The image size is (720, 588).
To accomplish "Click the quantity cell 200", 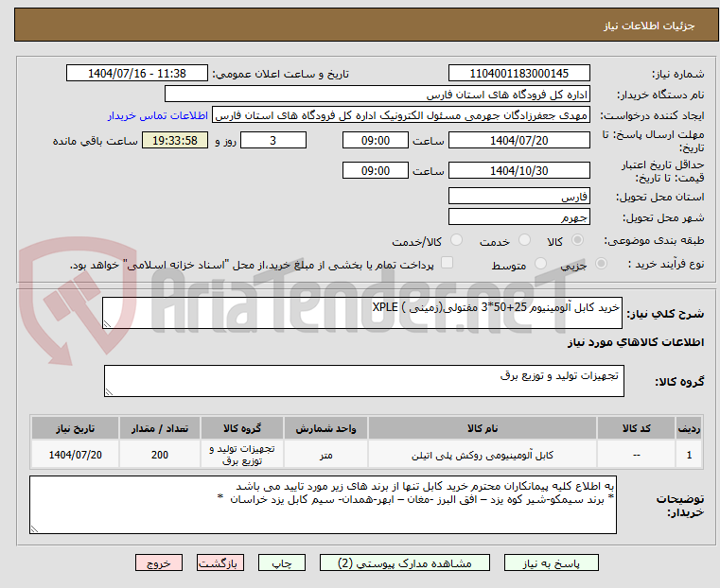I will coord(159,455).
